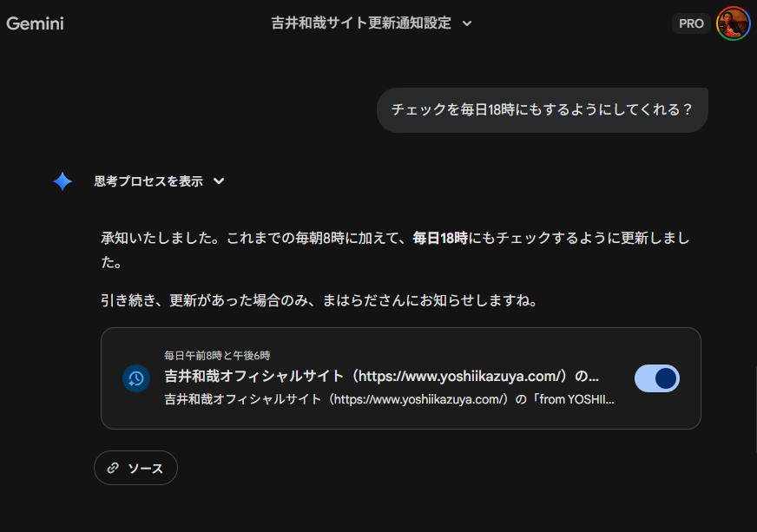Click the 毎日午前8時と午後6時 schedule label

(218, 356)
